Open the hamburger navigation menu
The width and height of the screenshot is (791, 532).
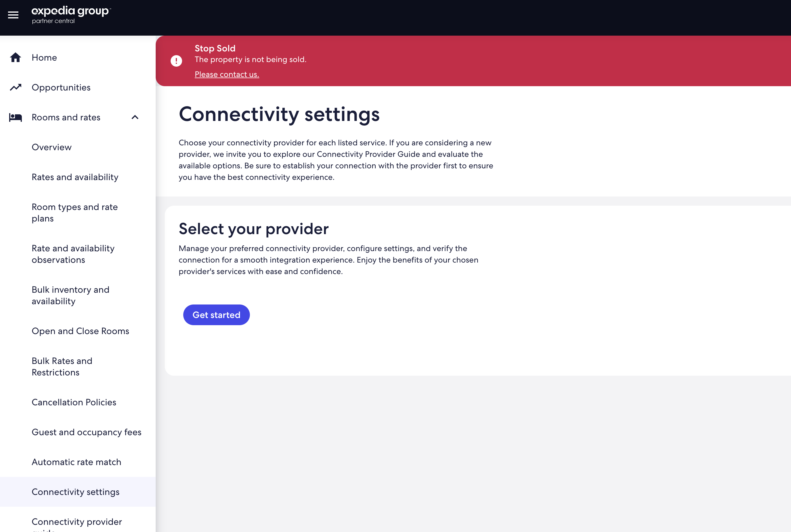point(13,15)
